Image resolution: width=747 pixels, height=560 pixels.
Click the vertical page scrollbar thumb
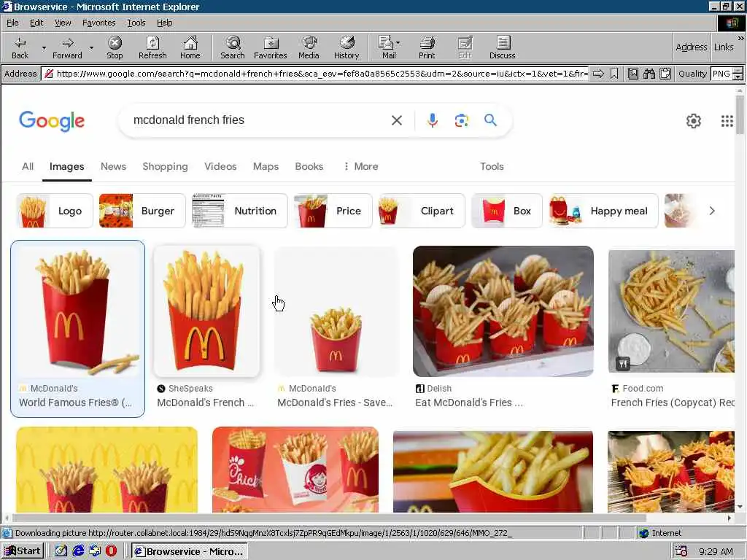point(740,114)
